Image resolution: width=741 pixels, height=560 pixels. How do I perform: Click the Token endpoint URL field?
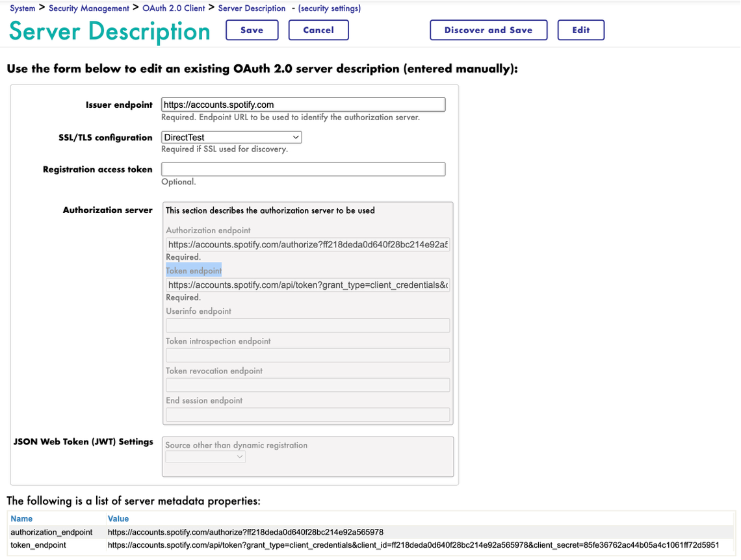(x=307, y=285)
